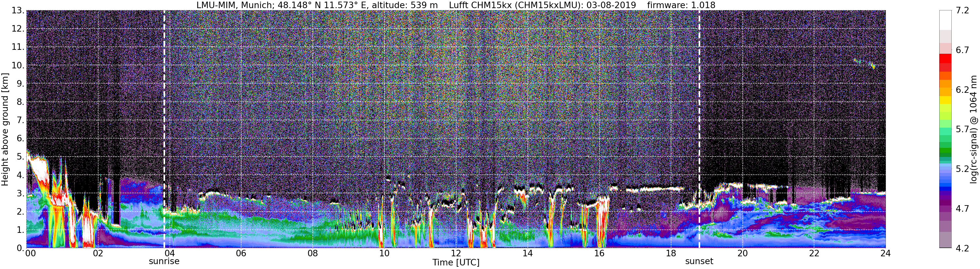Screen dimensions: 980x269
Task: Click the y-axis tick label '0.'
Action: 21,248
